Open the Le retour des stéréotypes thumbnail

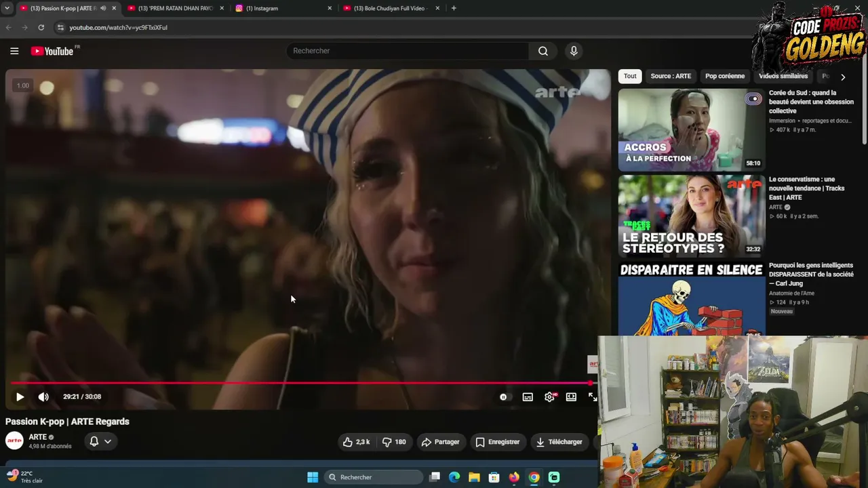691,216
